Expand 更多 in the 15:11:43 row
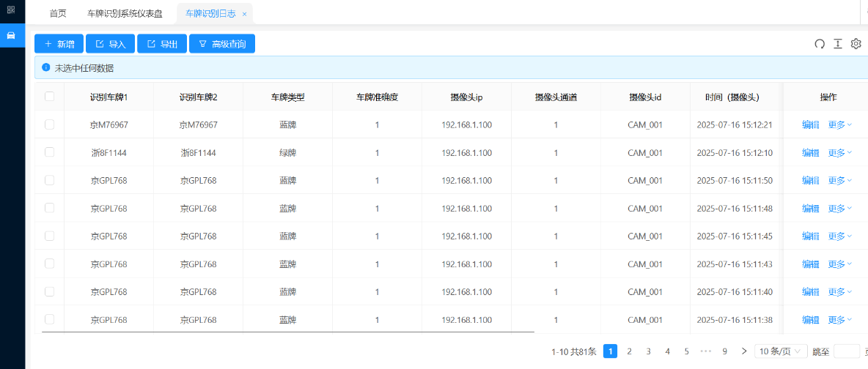This screenshot has width=868, height=369. click(839, 264)
